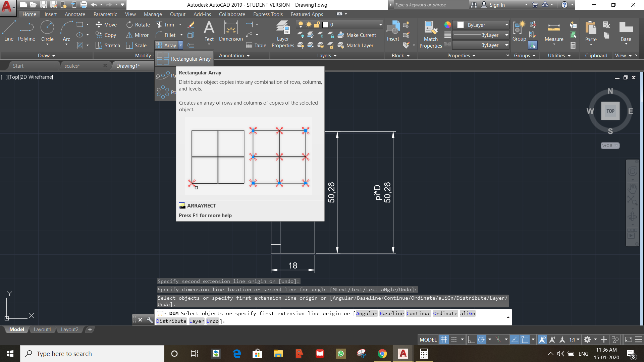Click Match Properties
Screen dimensions: 644x362
click(431, 34)
